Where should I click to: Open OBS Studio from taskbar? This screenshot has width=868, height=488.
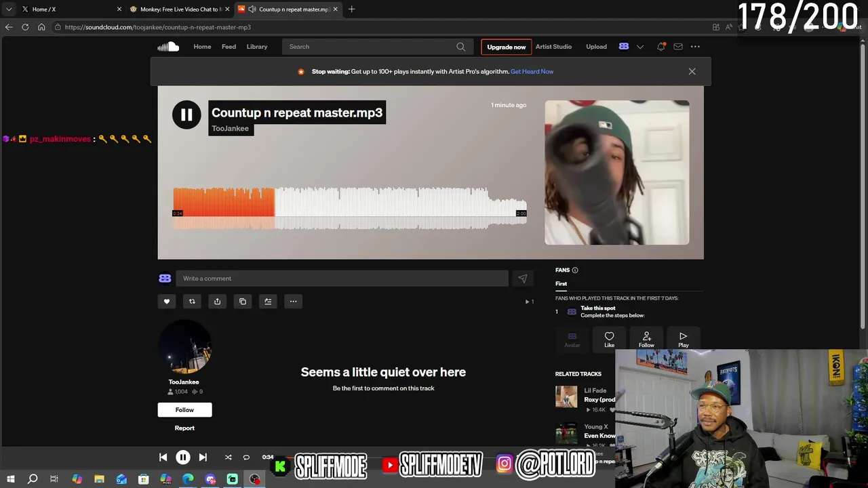click(254, 479)
